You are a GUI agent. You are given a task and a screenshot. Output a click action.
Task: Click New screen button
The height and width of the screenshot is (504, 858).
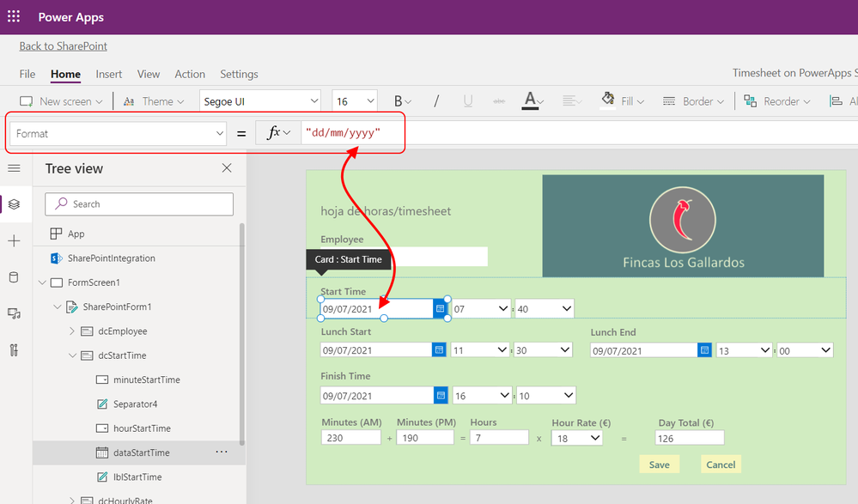click(61, 101)
